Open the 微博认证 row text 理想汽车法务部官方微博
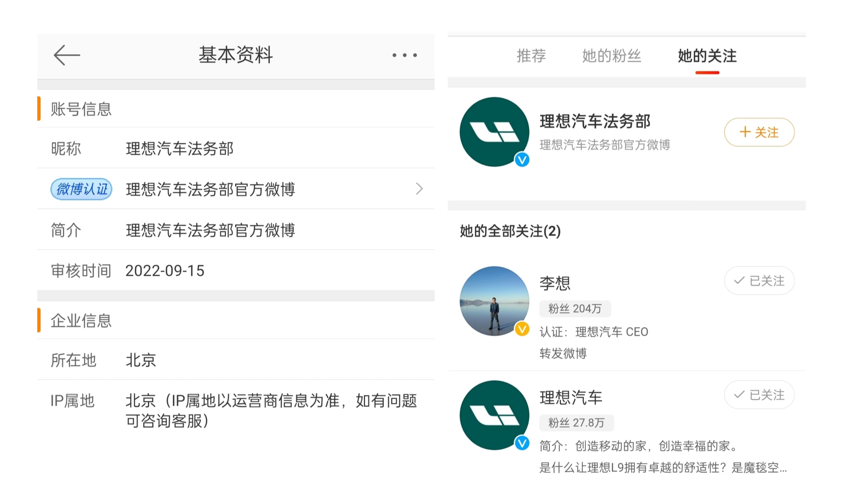 pyautogui.click(x=210, y=189)
